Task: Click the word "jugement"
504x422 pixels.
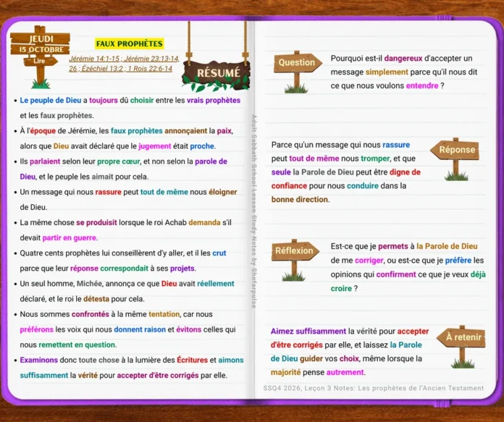Action: [x=155, y=146]
